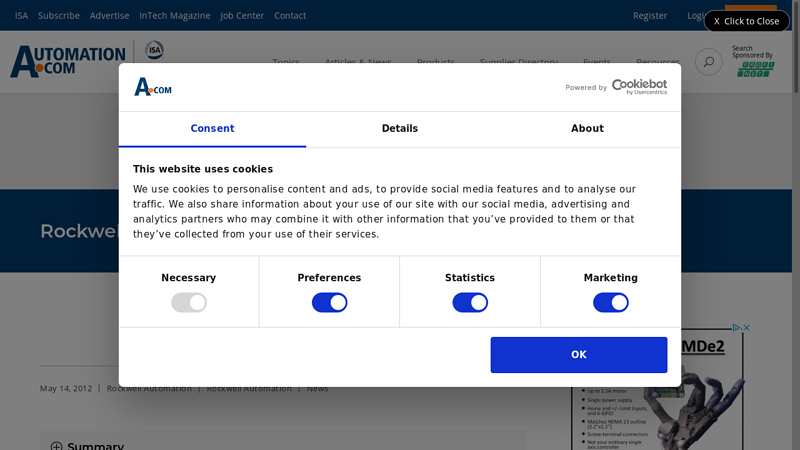This screenshot has width=800, height=450.
Task: Open the Resources navigation menu
Action: point(657,61)
